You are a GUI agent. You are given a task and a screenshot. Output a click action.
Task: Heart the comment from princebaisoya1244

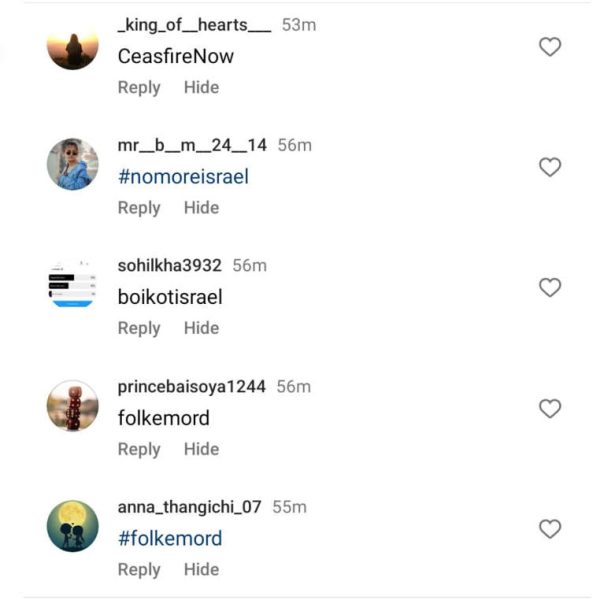click(x=549, y=409)
